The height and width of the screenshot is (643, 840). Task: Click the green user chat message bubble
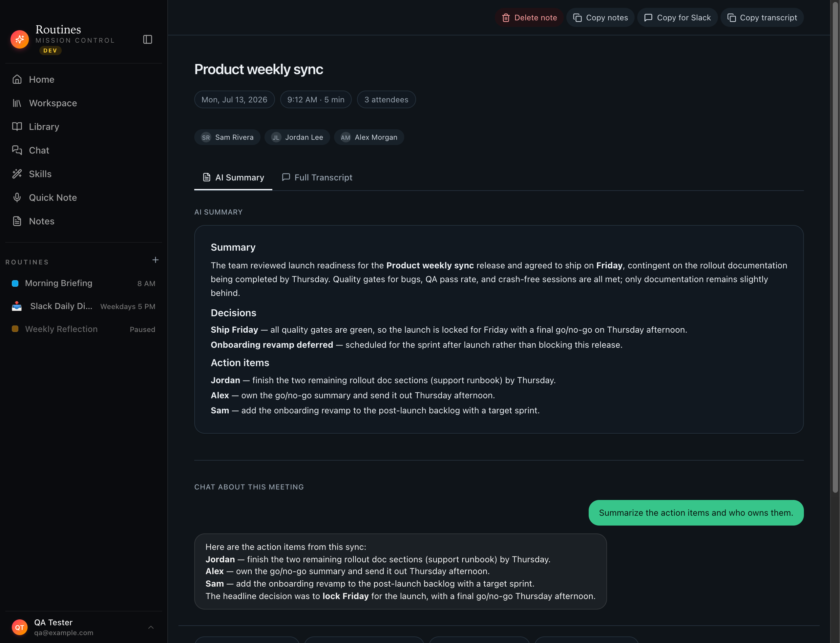coord(696,513)
